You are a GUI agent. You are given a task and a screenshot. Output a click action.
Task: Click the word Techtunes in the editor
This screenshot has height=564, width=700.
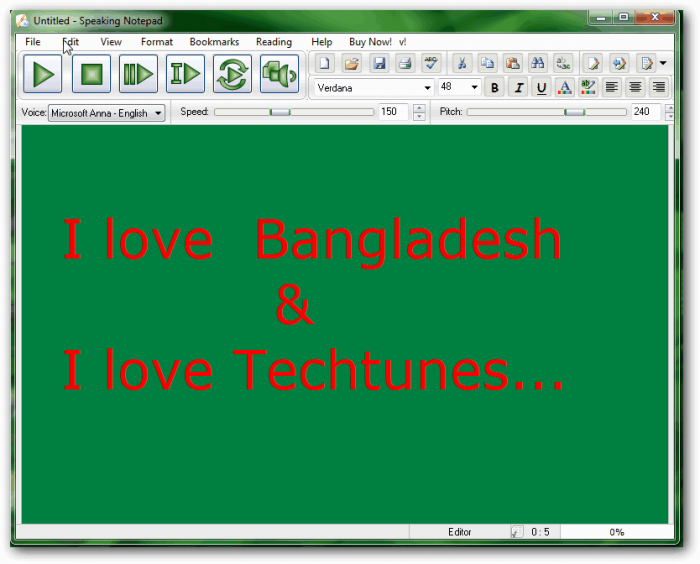[x=370, y=370]
